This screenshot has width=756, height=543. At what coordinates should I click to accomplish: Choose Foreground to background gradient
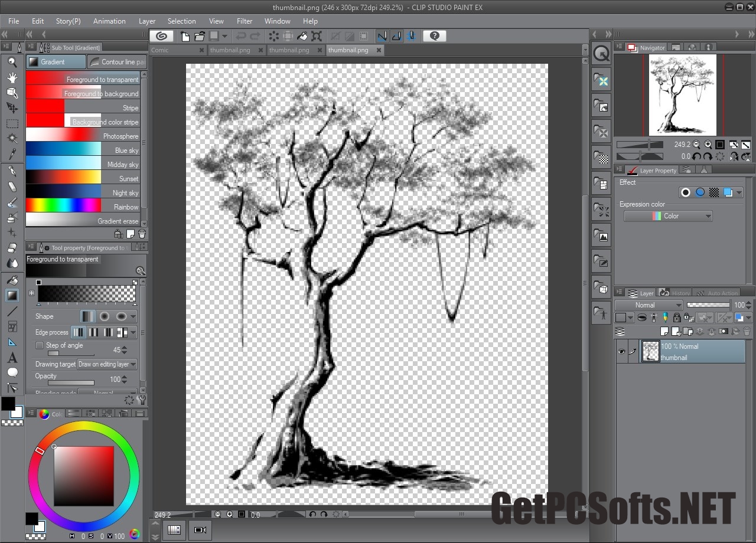pos(83,93)
